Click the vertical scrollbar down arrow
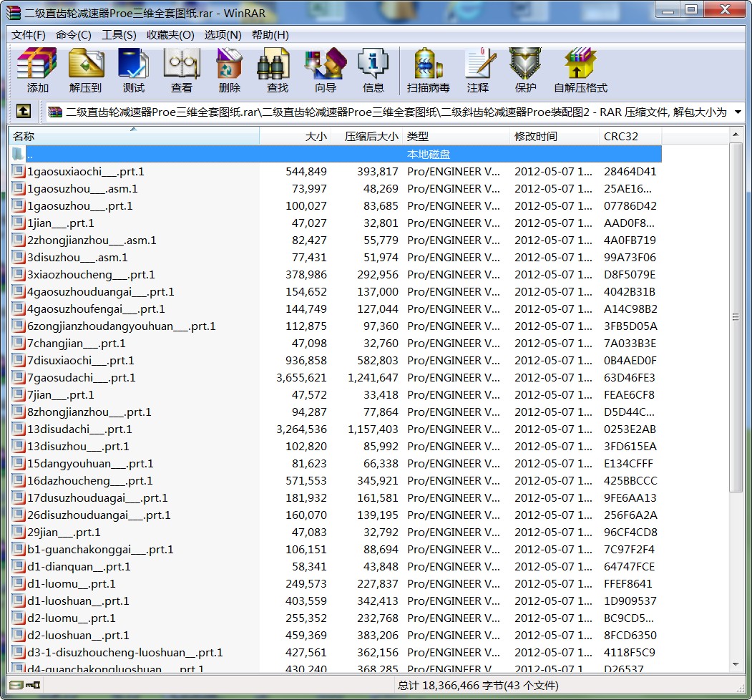The width and height of the screenshot is (752, 700). [736, 664]
